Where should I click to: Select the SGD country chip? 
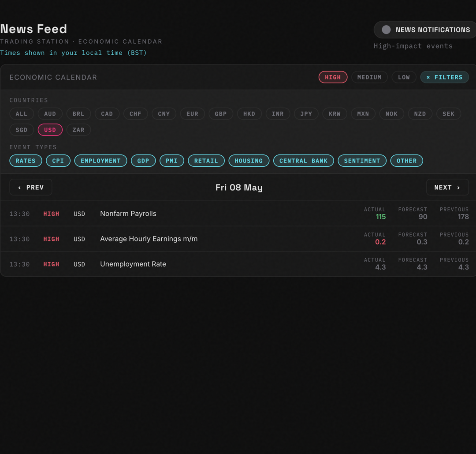[22, 130]
